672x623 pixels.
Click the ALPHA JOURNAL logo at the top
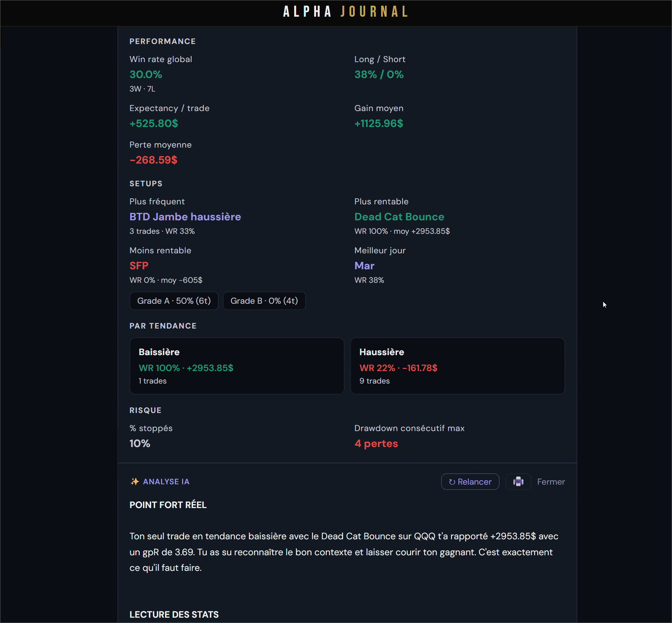pos(345,12)
